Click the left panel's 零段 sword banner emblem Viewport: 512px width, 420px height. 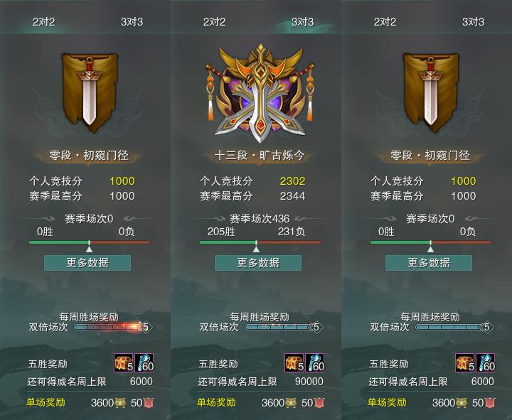coord(90,92)
